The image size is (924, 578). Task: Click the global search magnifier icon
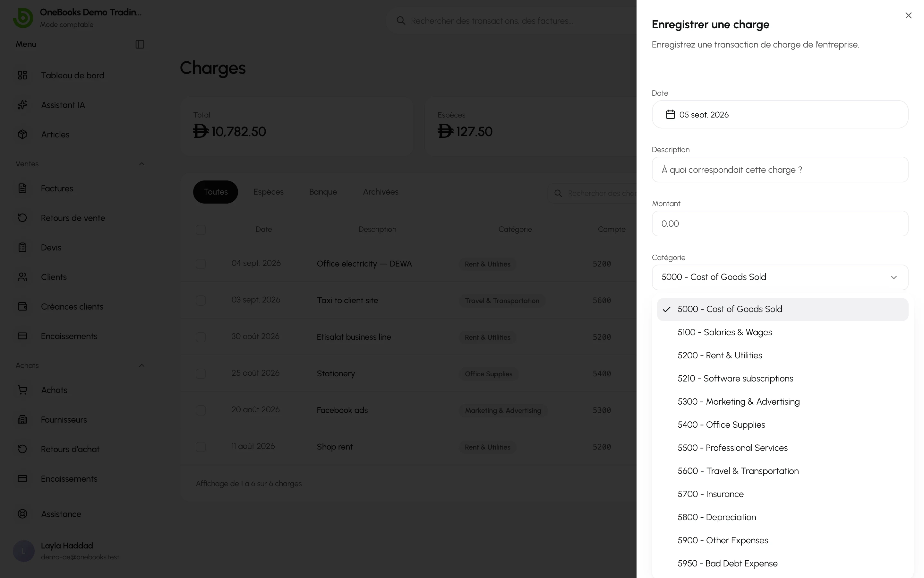click(400, 21)
